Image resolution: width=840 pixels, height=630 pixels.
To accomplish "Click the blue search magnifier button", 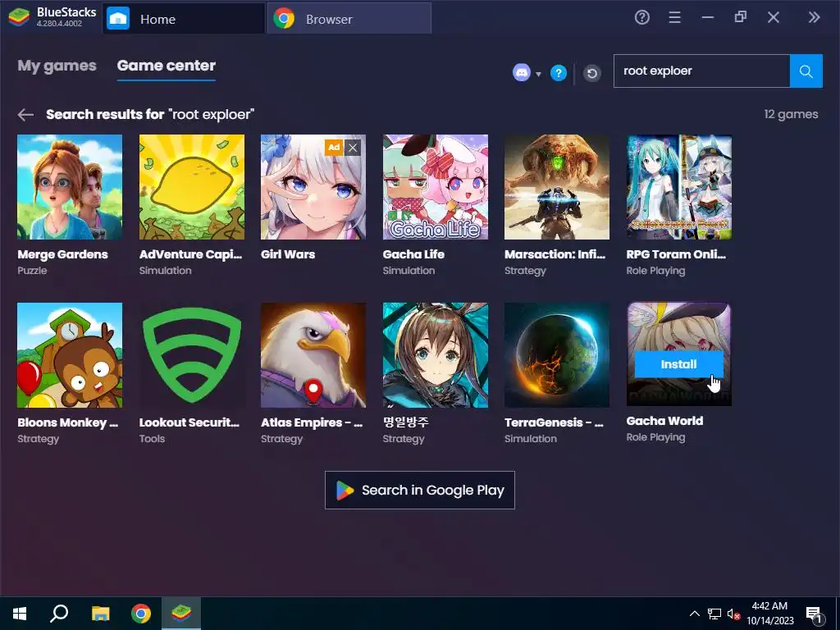I will click(806, 71).
